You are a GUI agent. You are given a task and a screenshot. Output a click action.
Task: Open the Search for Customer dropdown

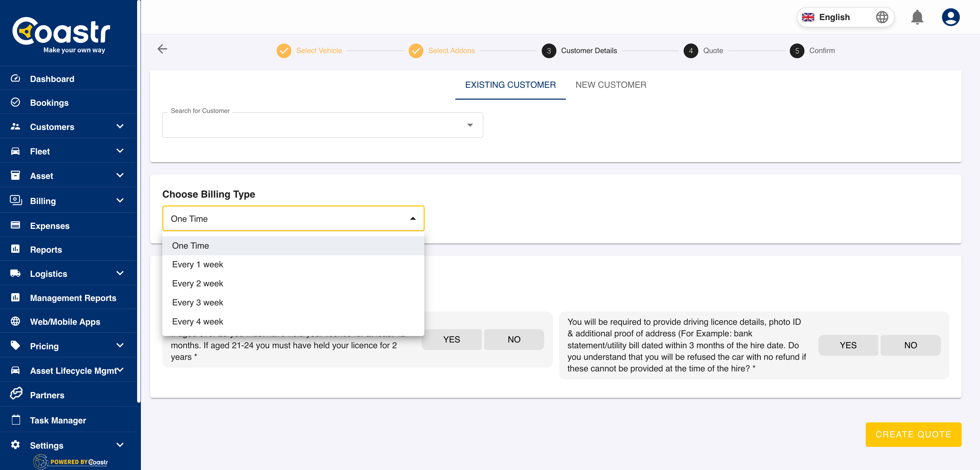(x=470, y=125)
